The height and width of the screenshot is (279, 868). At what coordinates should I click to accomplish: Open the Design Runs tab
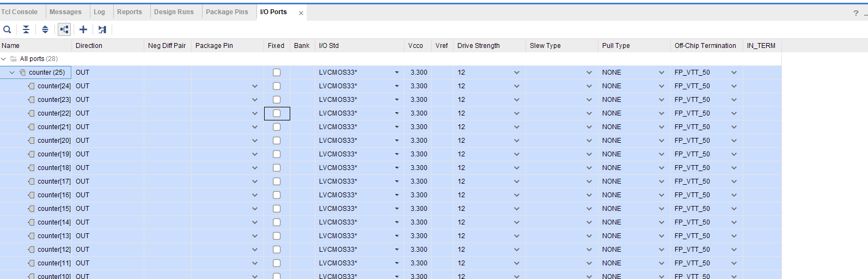174,12
